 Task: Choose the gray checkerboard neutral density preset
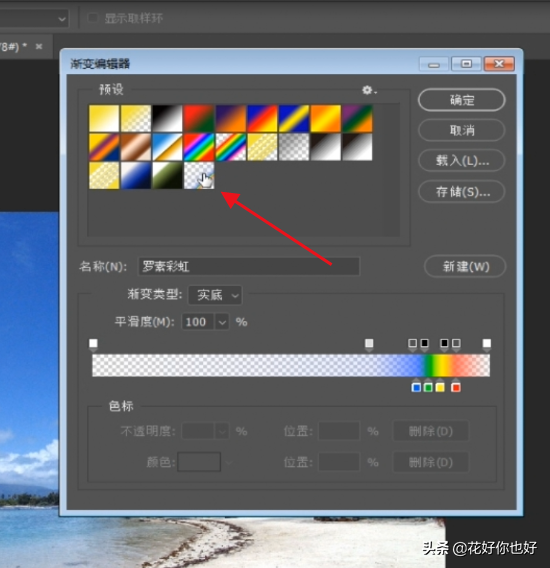[x=294, y=147]
